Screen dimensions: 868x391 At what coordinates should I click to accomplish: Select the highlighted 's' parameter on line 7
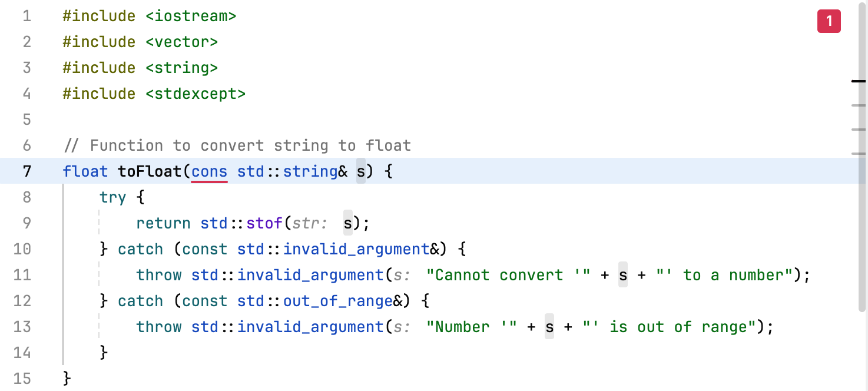361,171
